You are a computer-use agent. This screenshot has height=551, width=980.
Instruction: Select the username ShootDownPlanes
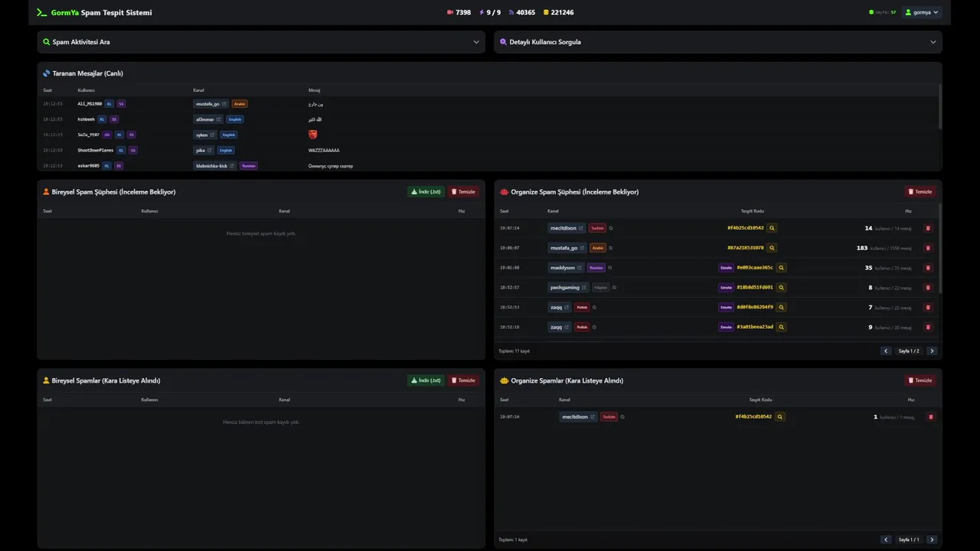click(96, 150)
